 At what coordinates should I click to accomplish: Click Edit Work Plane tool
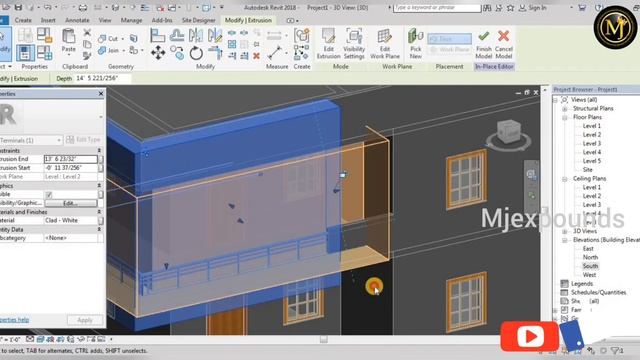384,44
